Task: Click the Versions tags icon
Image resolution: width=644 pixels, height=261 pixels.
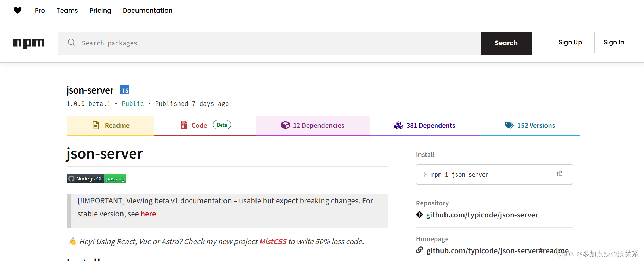Action: pyautogui.click(x=510, y=125)
